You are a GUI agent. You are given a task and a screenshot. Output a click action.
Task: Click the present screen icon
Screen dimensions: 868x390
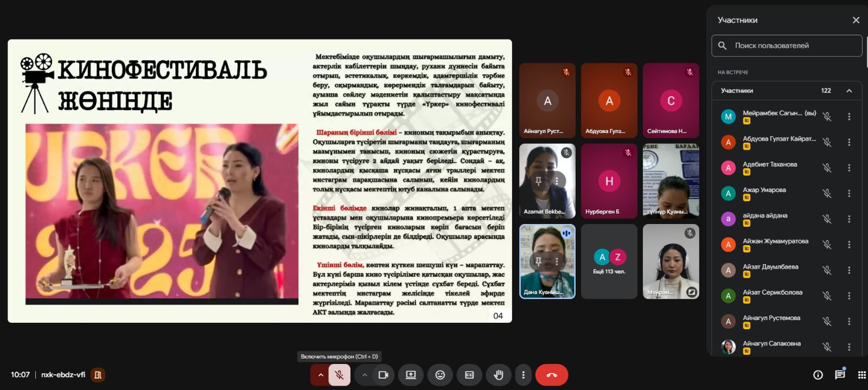[411, 375]
